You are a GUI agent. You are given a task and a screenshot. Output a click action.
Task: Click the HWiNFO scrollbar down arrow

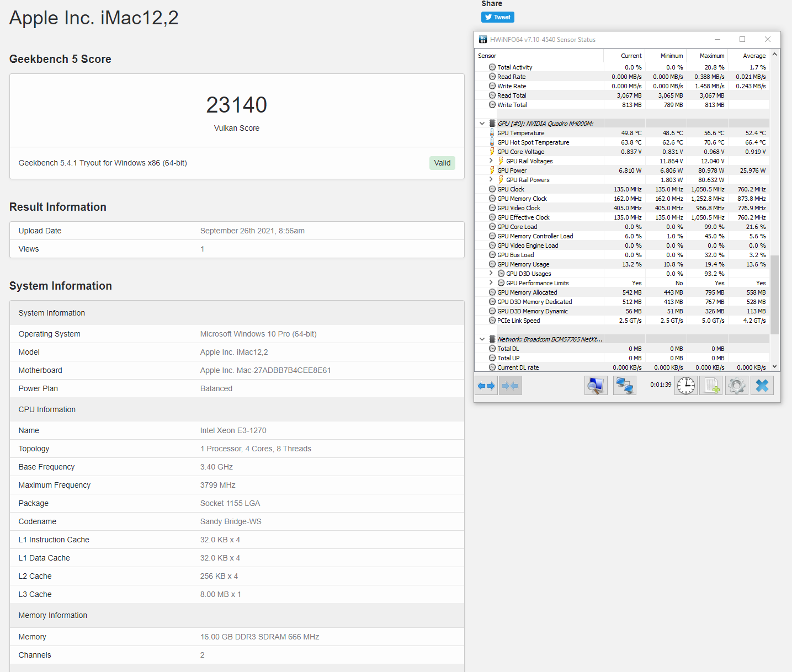(775, 366)
